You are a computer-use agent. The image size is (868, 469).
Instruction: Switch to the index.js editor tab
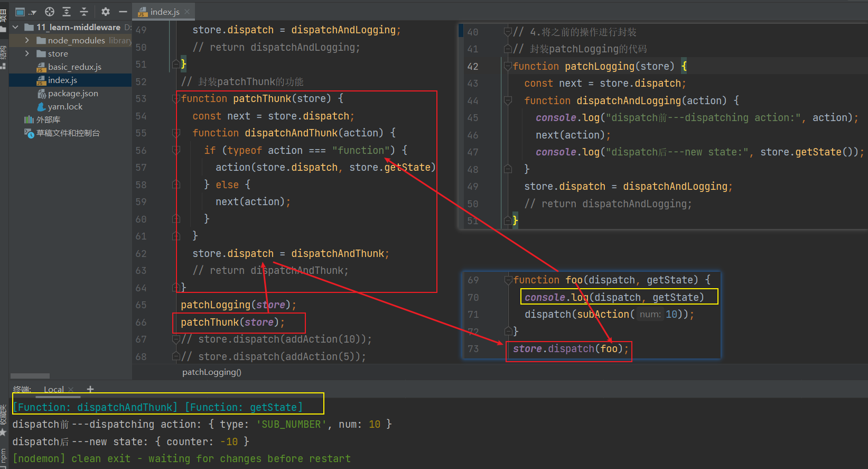(x=164, y=12)
